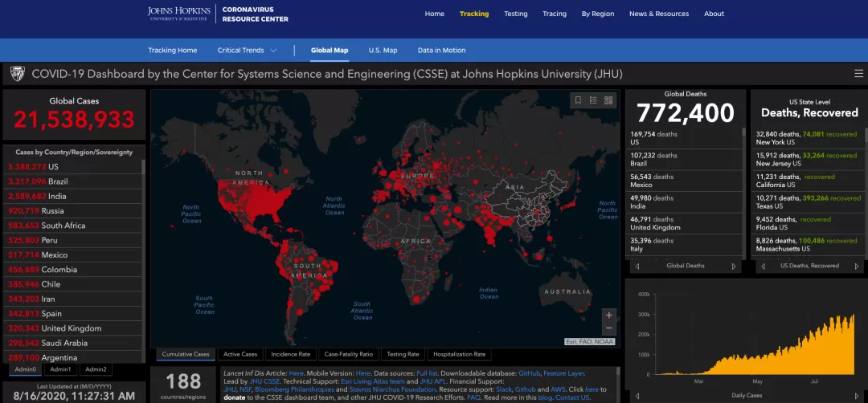
Task: Open the FAQ link
Action: click(x=474, y=397)
